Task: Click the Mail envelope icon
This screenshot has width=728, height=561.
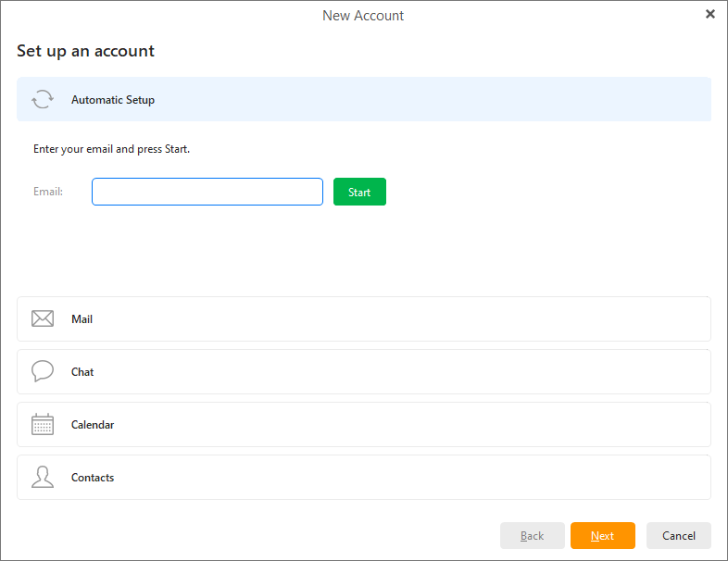Action: tap(43, 319)
